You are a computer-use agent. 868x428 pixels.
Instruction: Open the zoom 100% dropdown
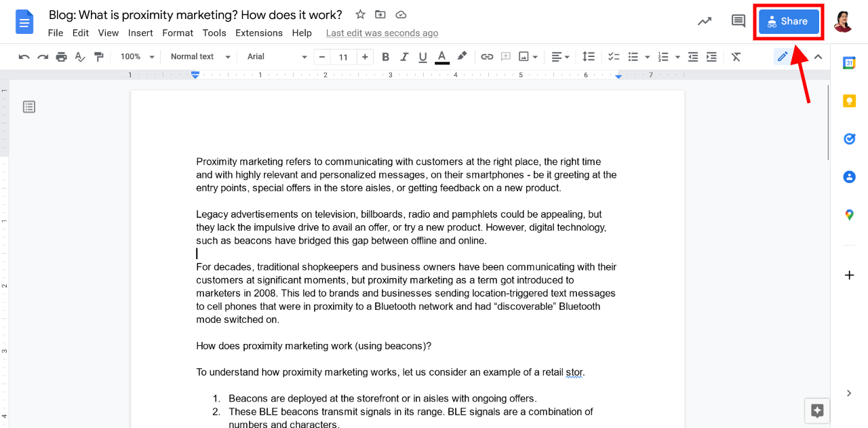138,57
